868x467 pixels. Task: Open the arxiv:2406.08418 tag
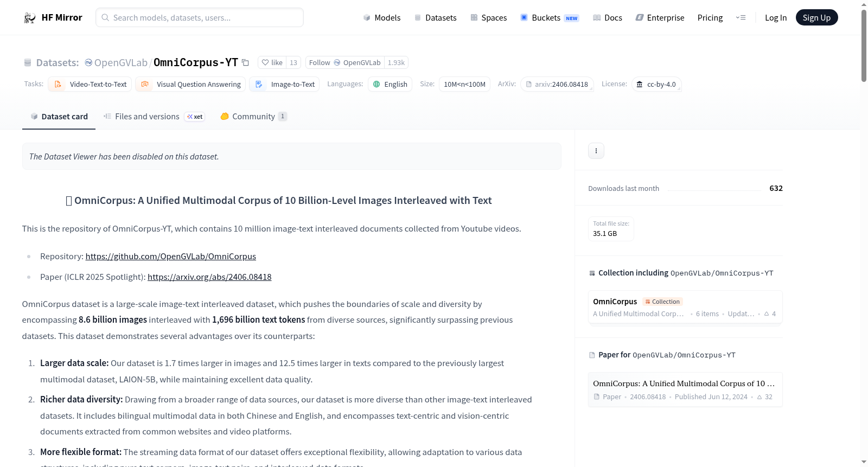coord(557,84)
